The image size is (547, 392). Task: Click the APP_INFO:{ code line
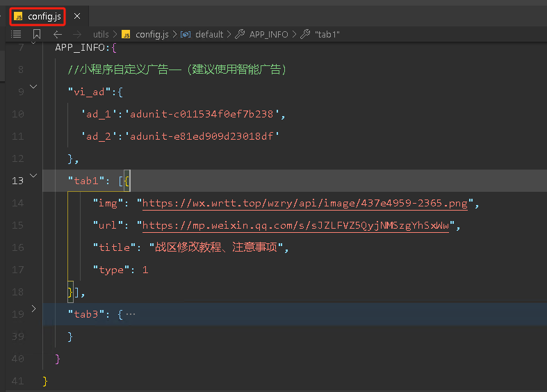(x=85, y=47)
